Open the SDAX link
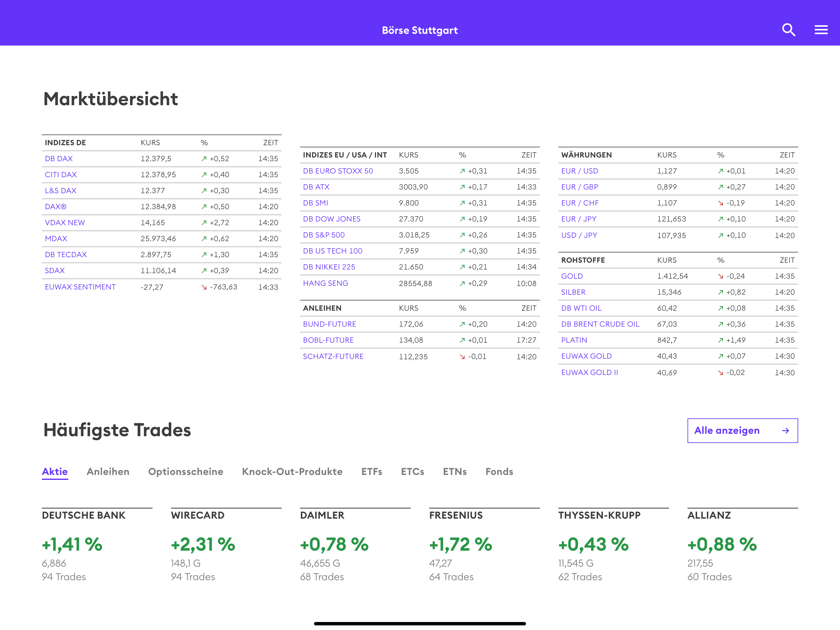Viewport: 840px width, 630px height. pyautogui.click(x=55, y=270)
